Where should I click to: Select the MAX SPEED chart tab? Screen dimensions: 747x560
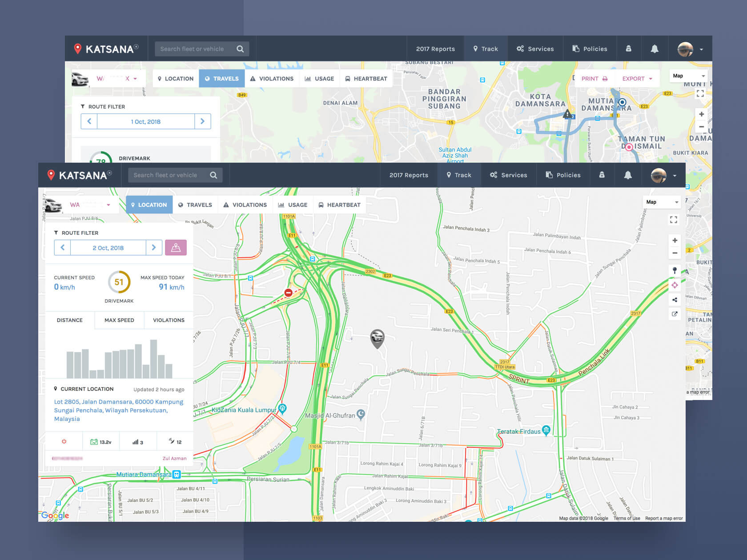click(119, 320)
